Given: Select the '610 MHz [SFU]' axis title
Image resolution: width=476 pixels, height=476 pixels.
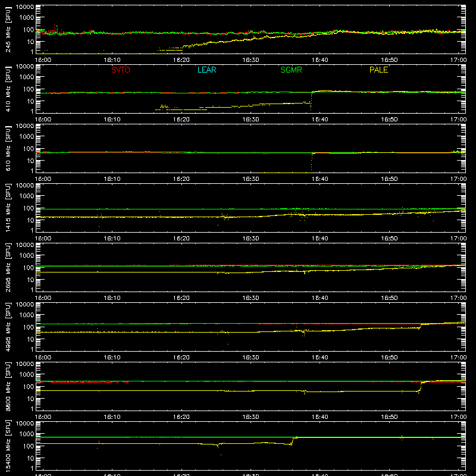Looking at the screenshot, I should (x=8, y=148).
